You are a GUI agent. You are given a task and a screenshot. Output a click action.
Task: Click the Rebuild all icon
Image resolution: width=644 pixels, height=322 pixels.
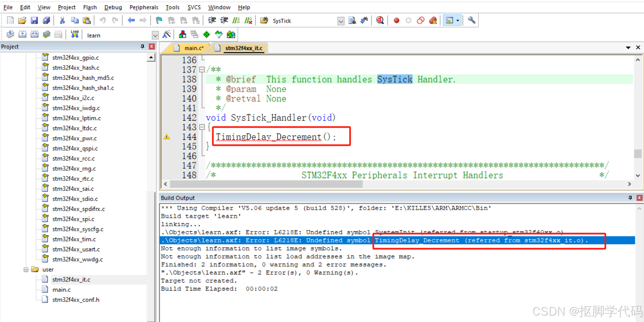[34, 34]
